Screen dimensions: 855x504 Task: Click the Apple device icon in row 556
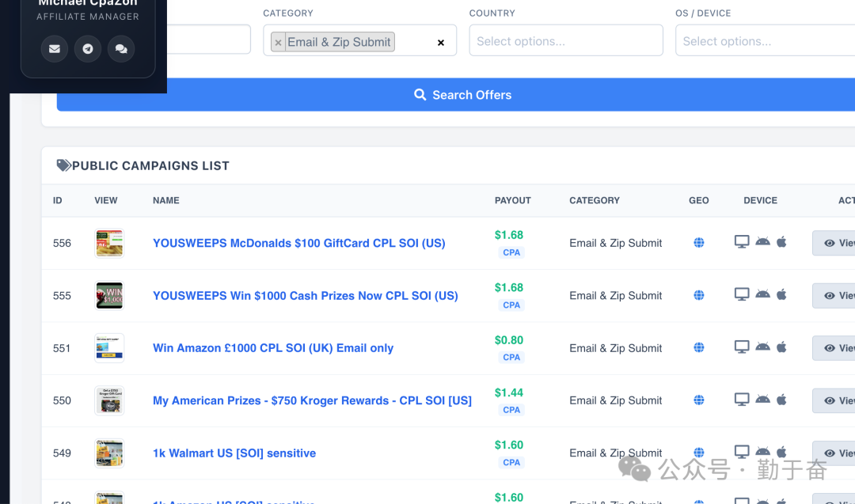[x=781, y=241]
